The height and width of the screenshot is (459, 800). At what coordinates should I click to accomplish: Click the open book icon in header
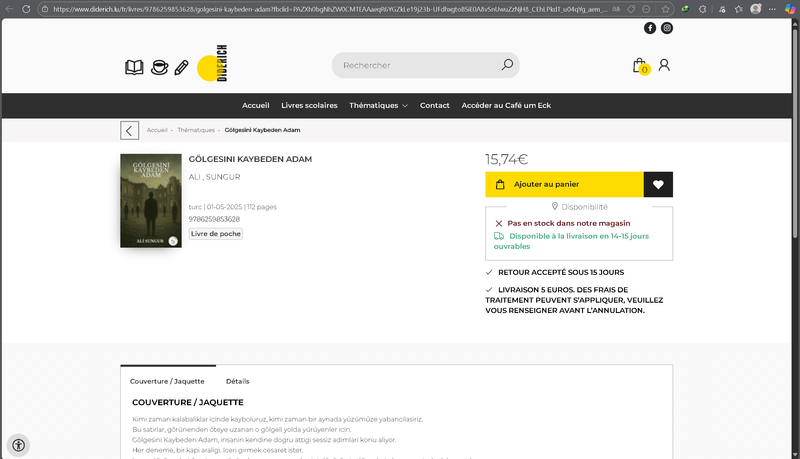134,67
